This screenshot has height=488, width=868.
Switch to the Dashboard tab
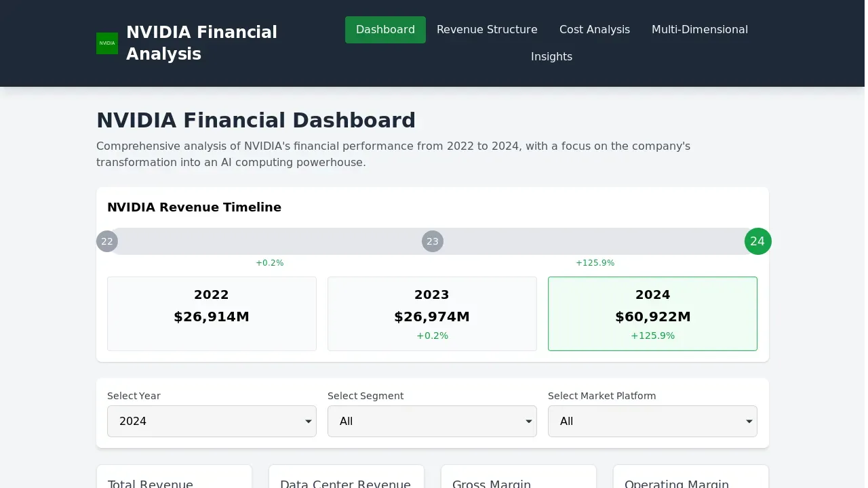click(385, 29)
